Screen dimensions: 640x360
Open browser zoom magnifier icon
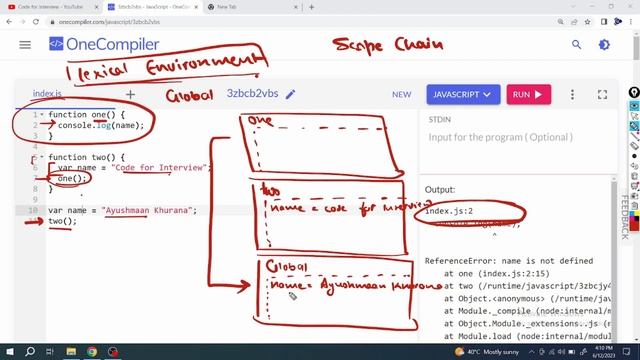pyautogui.click(x=560, y=22)
